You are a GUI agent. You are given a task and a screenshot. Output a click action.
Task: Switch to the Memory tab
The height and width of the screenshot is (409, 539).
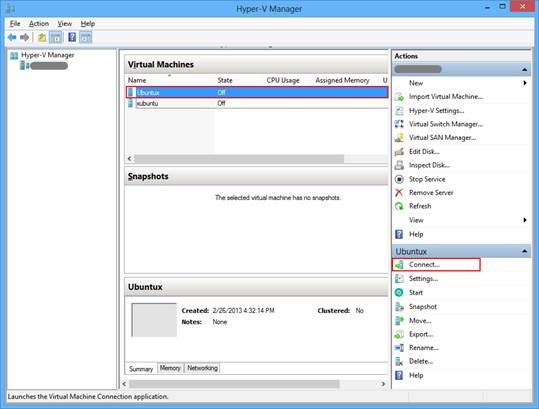tap(170, 368)
